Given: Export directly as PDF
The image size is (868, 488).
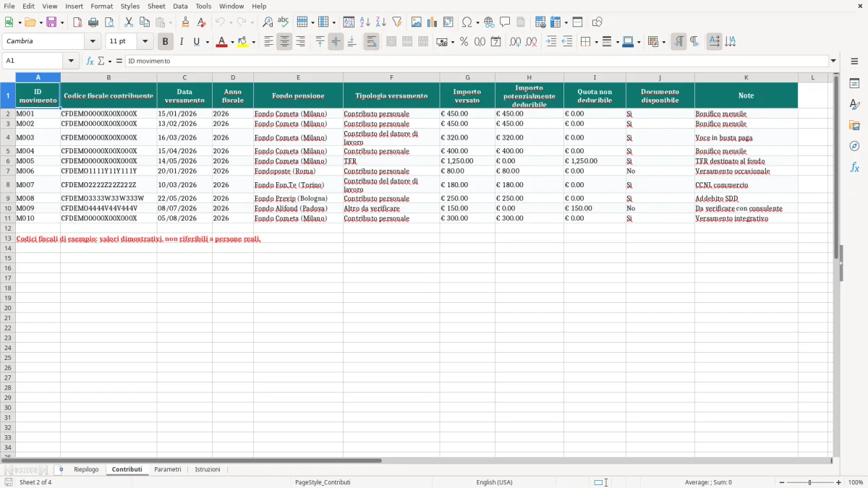Looking at the screenshot, I should [x=77, y=22].
